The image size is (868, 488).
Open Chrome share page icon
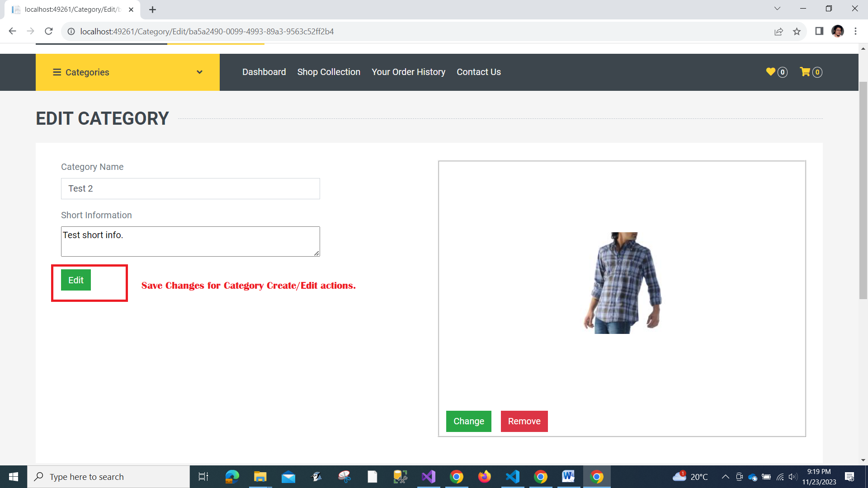tap(778, 32)
